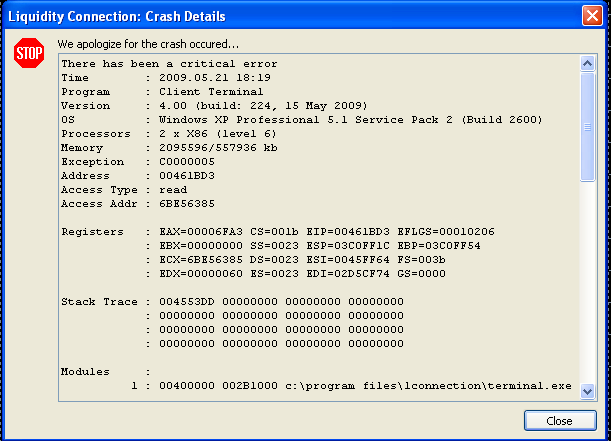Click the EBX=00000000 register value
611x441 pixels.
click(x=201, y=246)
